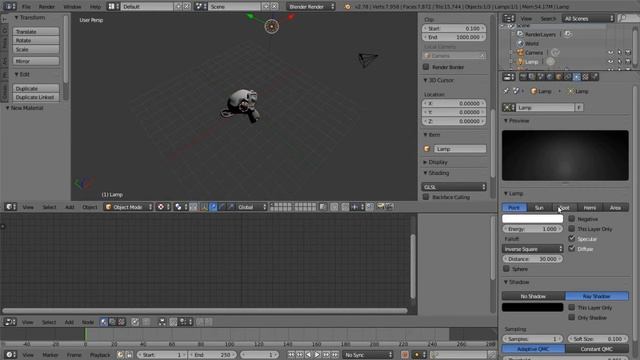Toggle This Layer Only under Lamp settings
Image resolution: width=640 pixels, height=360 pixels.
point(571,229)
